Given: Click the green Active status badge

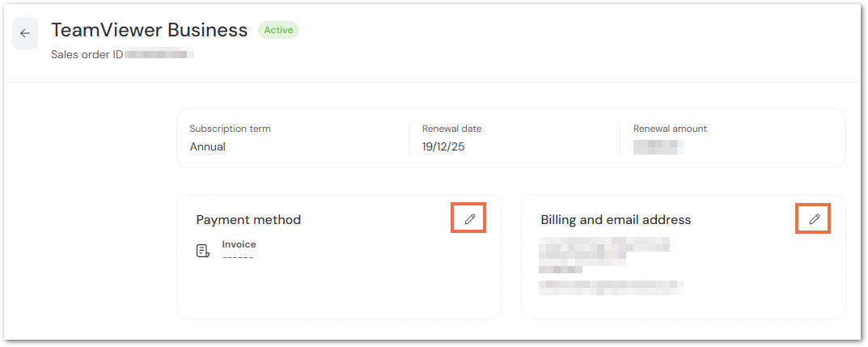Looking at the screenshot, I should tap(278, 31).
